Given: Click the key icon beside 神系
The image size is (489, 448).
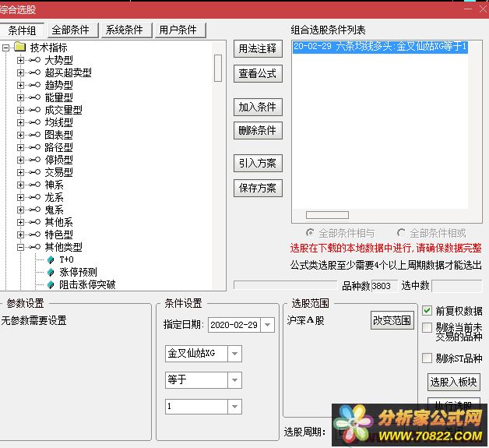Looking at the screenshot, I should point(34,185).
